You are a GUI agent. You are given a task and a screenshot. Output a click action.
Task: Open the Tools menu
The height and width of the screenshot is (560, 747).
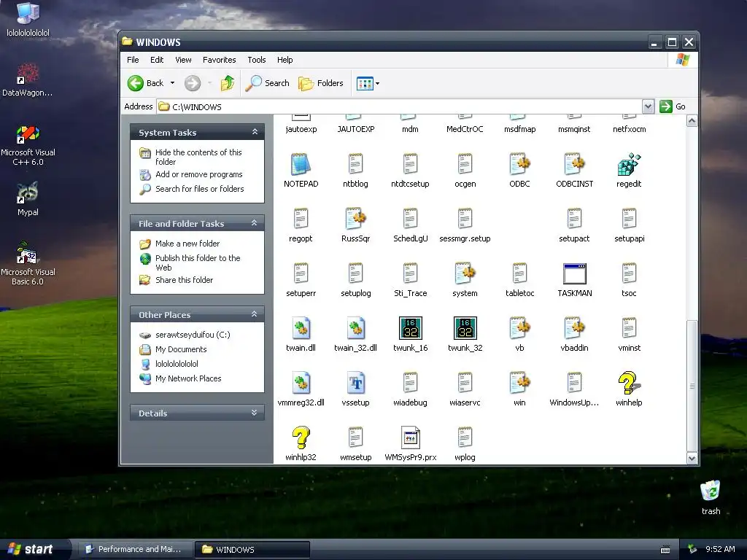pyautogui.click(x=256, y=60)
